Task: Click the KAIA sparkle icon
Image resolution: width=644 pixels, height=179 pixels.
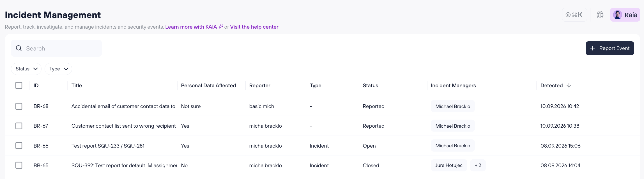Action: 221,27
